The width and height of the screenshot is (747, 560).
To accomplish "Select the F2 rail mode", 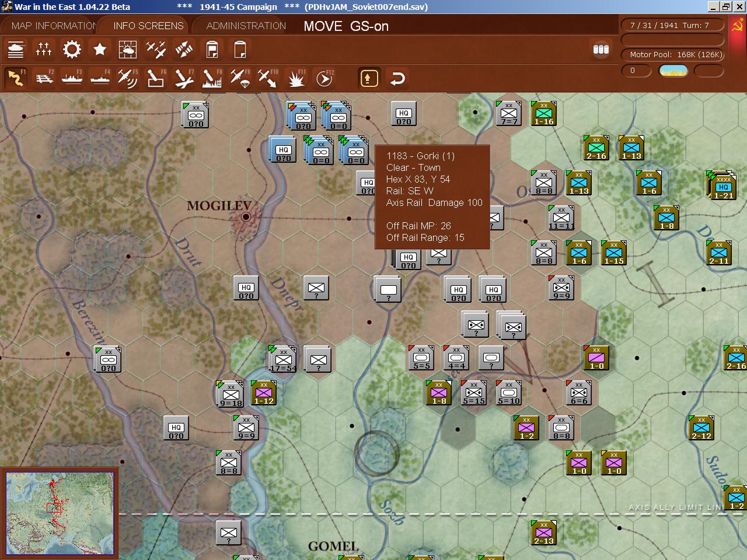I will (x=44, y=78).
